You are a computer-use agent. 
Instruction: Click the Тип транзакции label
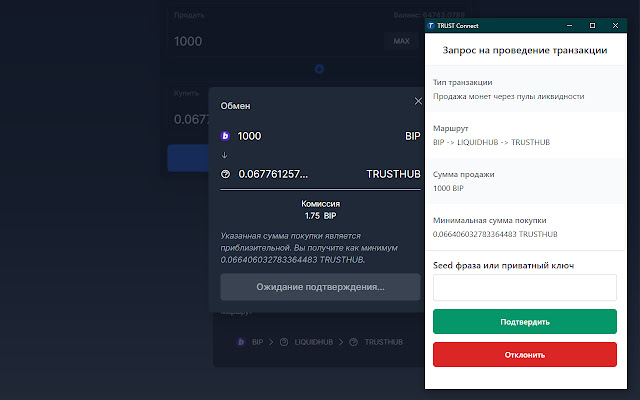462,82
